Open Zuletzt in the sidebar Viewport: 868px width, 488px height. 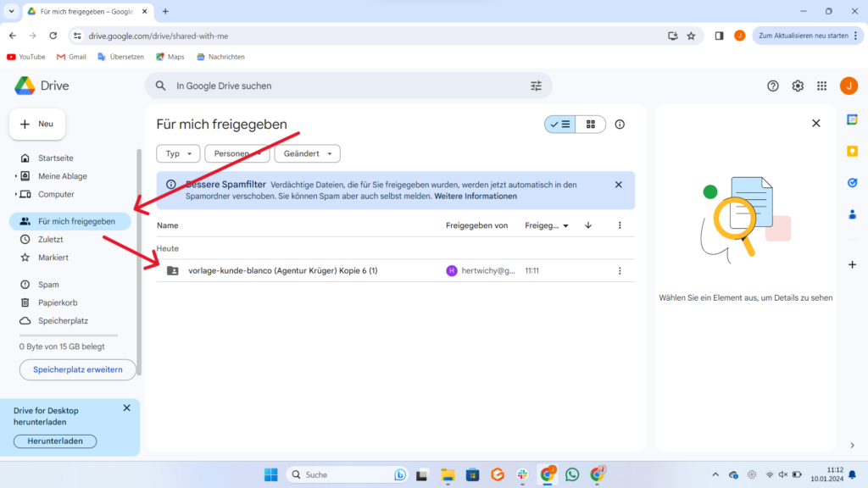(51, 240)
